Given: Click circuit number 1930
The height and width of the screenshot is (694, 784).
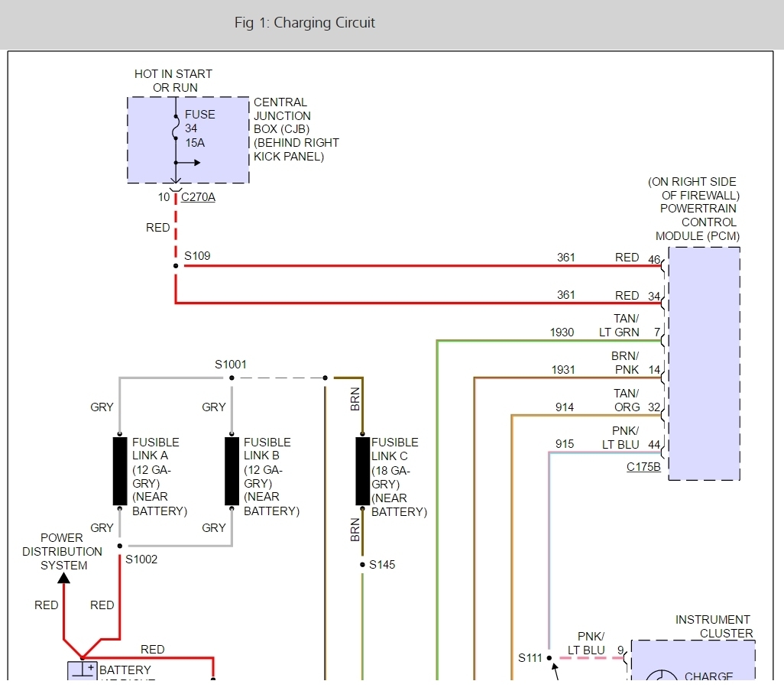Looking at the screenshot, I should (562, 332).
